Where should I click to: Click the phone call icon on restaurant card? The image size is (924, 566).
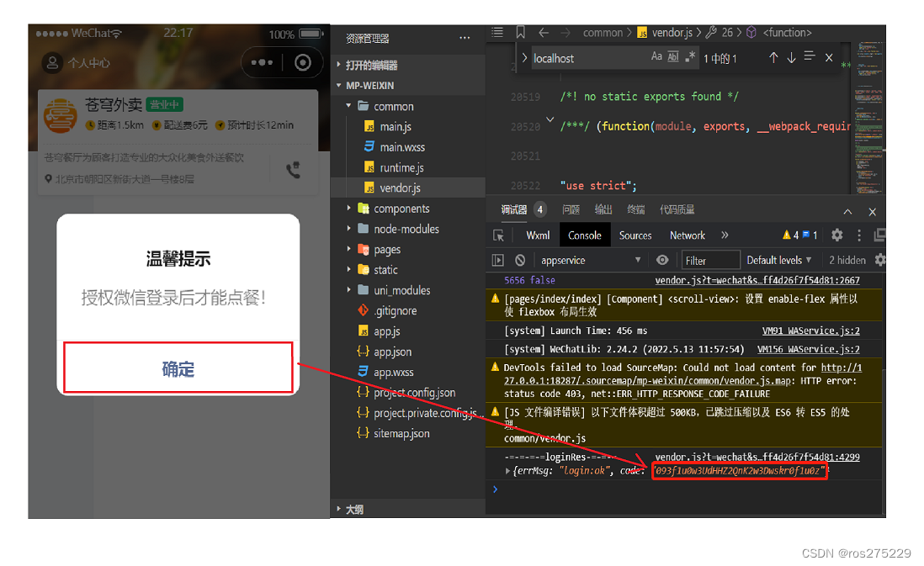point(293,168)
